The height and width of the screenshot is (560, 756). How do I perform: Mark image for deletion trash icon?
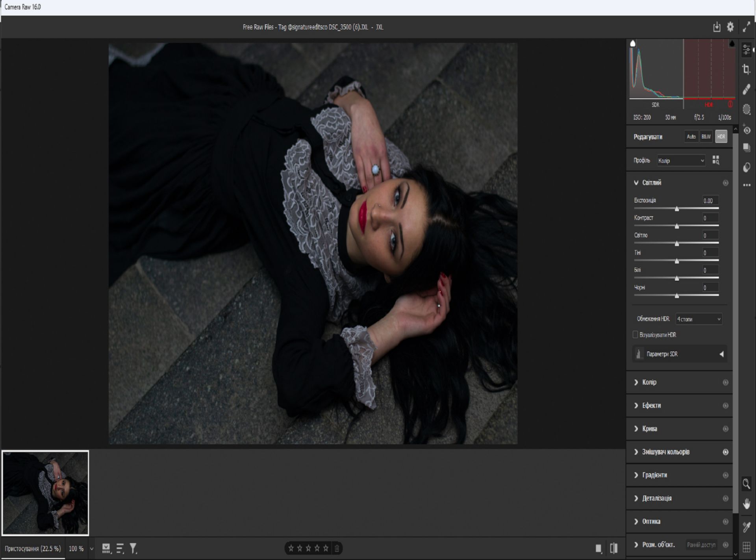click(x=337, y=548)
